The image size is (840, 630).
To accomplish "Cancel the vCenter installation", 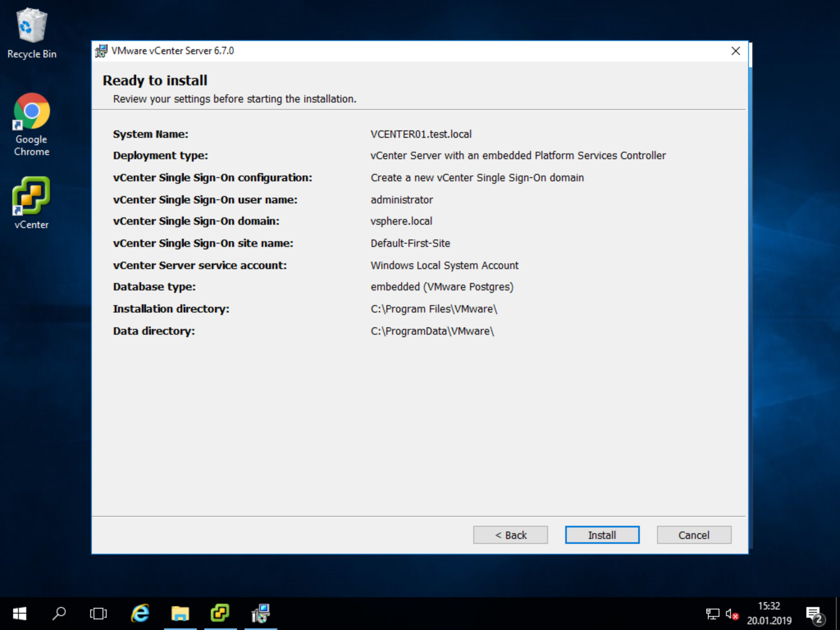I will coord(694,535).
